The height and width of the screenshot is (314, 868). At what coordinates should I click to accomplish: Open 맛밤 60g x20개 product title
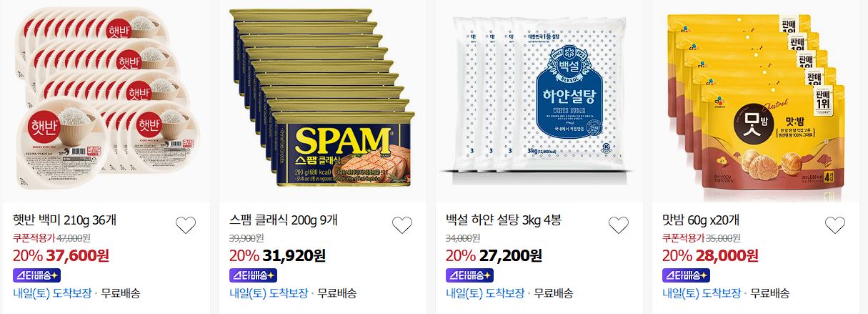point(701,220)
